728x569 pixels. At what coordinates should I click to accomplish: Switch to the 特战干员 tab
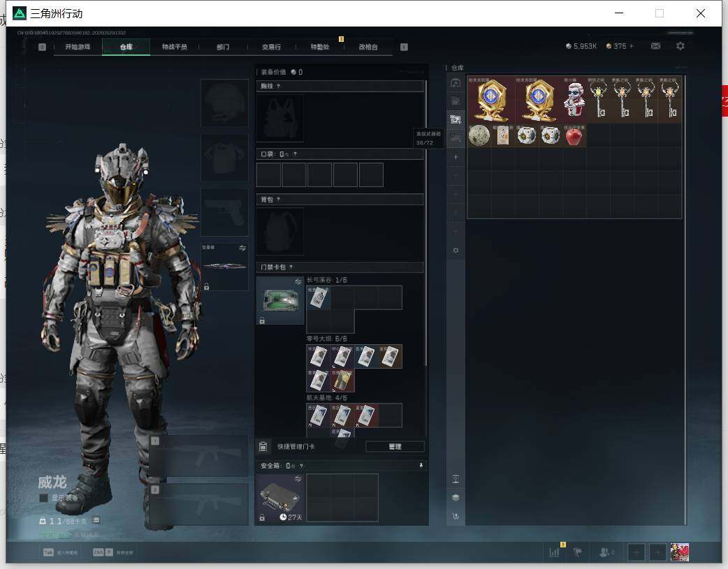pos(174,47)
